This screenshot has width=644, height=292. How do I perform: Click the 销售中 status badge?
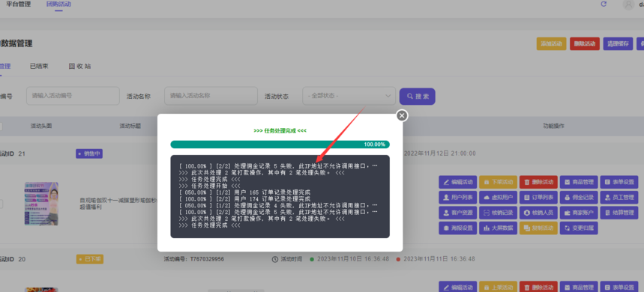click(x=89, y=153)
